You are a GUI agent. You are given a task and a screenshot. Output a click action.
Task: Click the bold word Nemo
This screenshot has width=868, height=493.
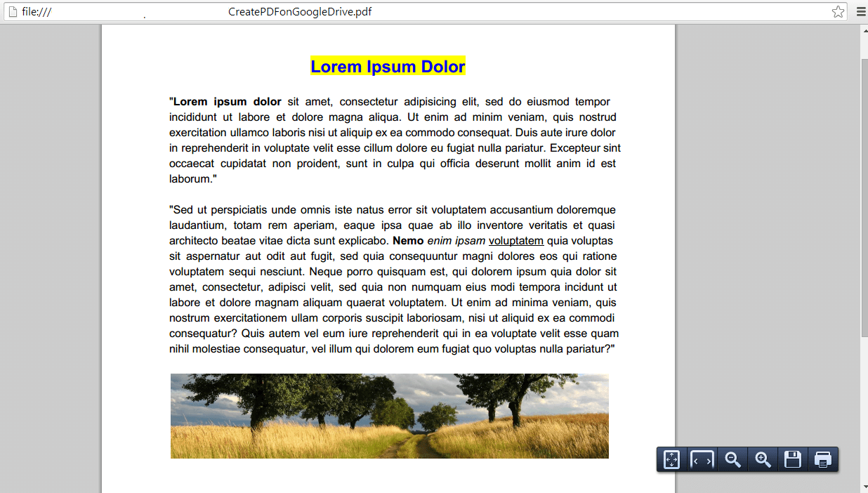tap(408, 241)
